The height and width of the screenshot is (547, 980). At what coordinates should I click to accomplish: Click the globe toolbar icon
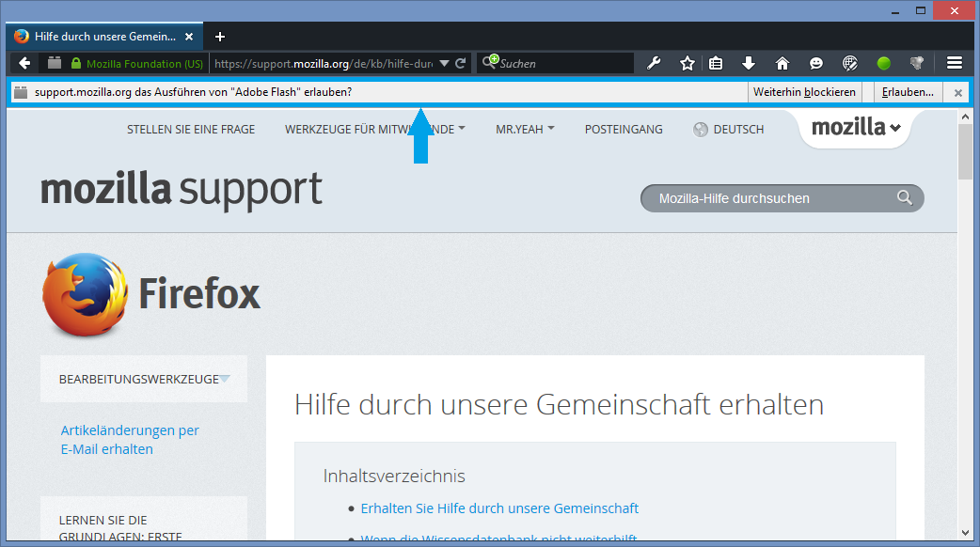pyautogui.click(x=849, y=63)
